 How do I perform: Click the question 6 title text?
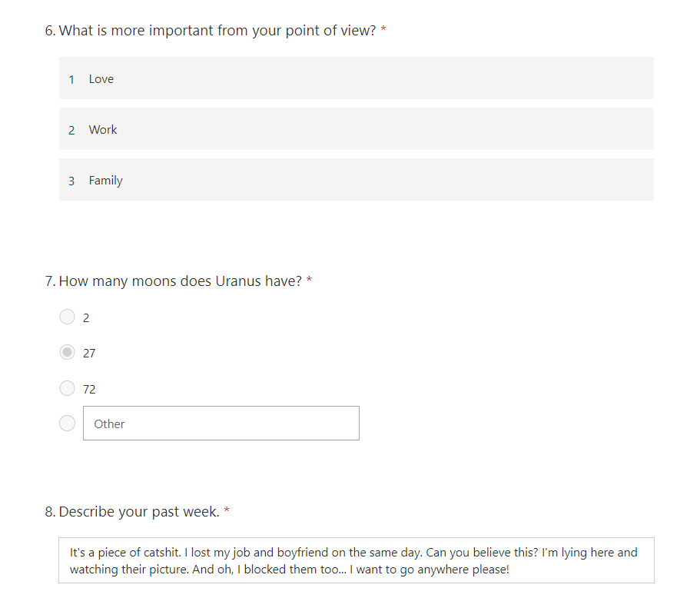[x=217, y=32]
